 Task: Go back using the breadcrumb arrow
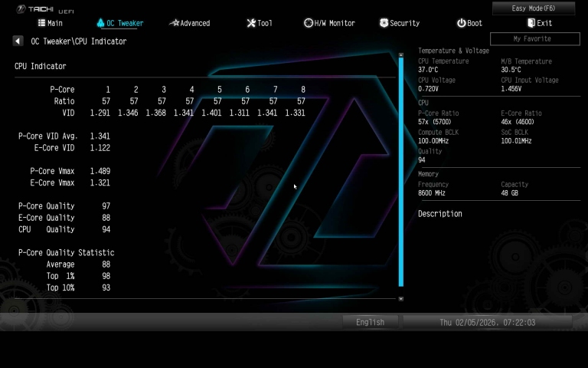coord(18,41)
